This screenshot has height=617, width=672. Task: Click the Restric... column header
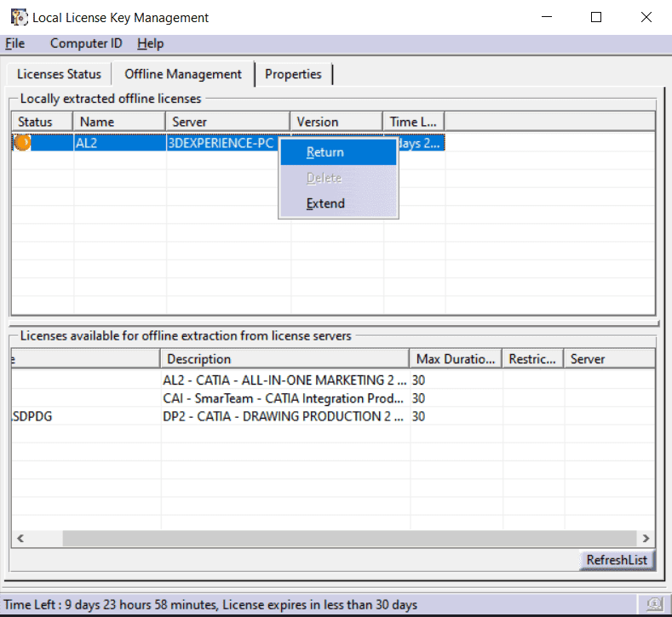(x=532, y=359)
